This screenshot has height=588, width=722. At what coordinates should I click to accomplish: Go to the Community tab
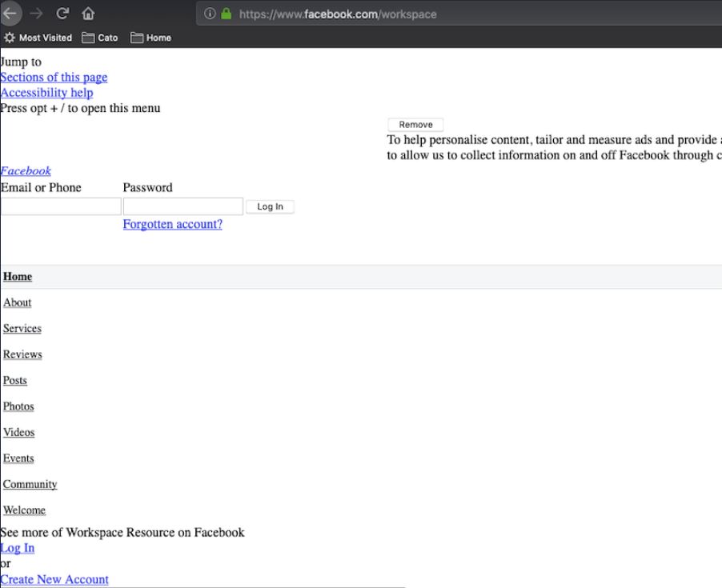[30, 484]
